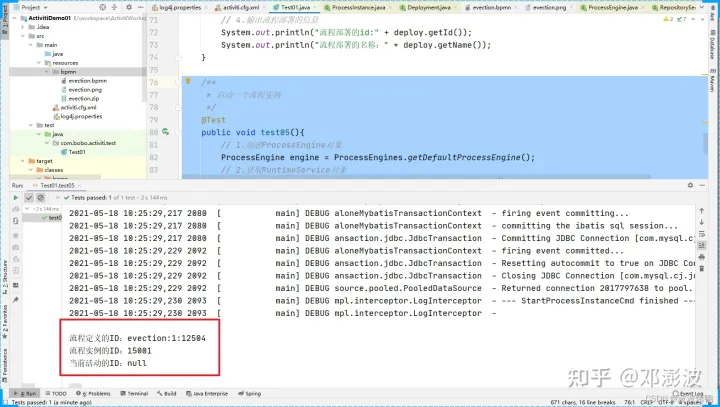Click the layout icon in Run sidebar
The width and height of the screenshot is (720, 407).
[16, 285]
